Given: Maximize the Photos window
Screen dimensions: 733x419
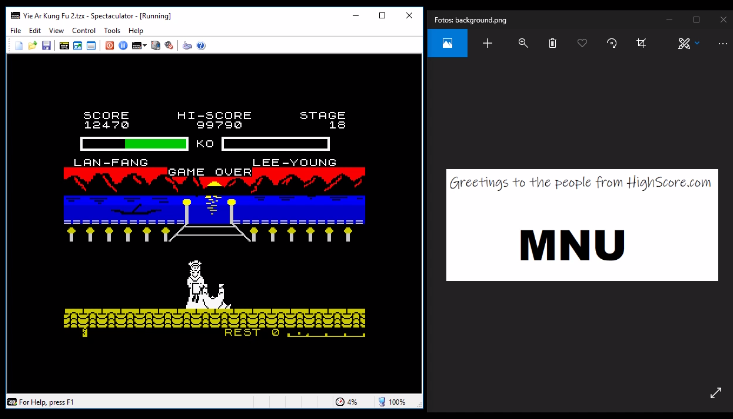Looking at the screenshot, I should coord(696,20).
